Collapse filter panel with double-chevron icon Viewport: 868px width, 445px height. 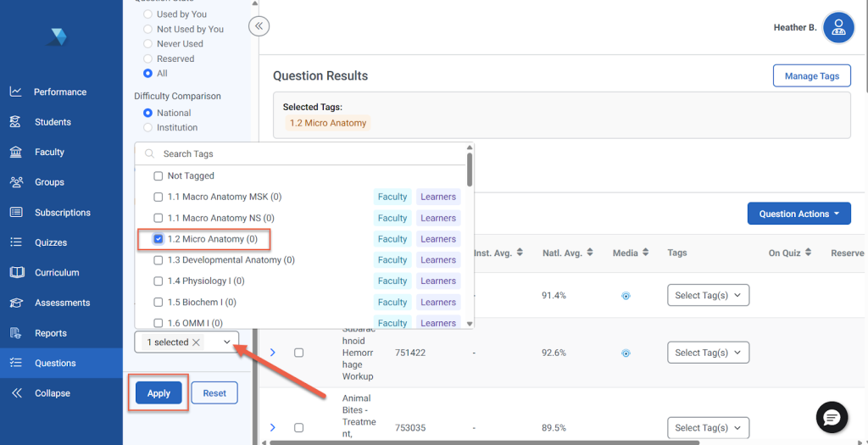(259, 26)
